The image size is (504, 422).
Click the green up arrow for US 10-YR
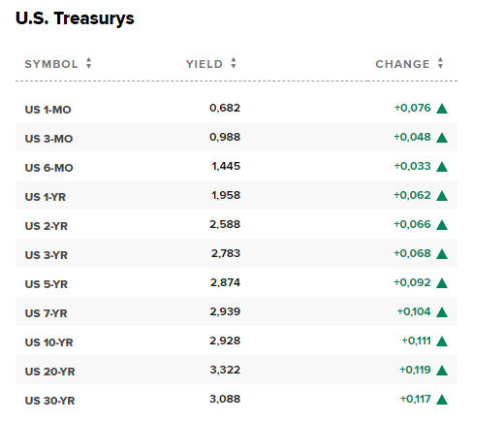(442, 341)
